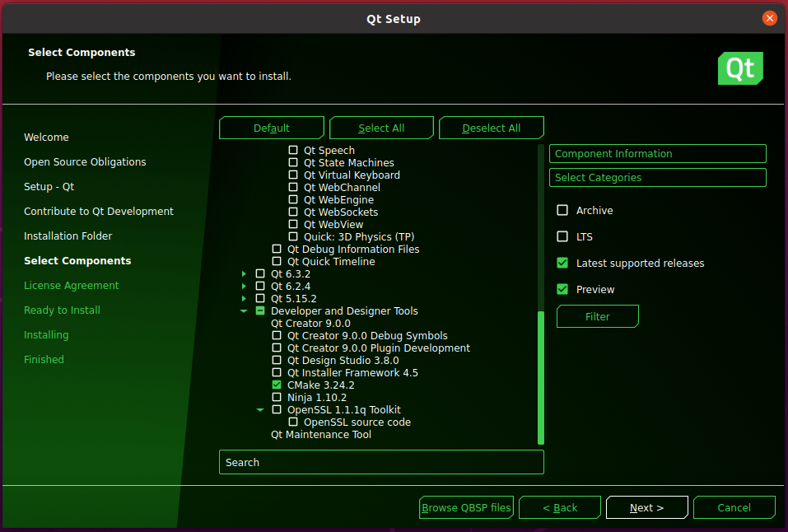Enable Qt WebSockets component

293,212
